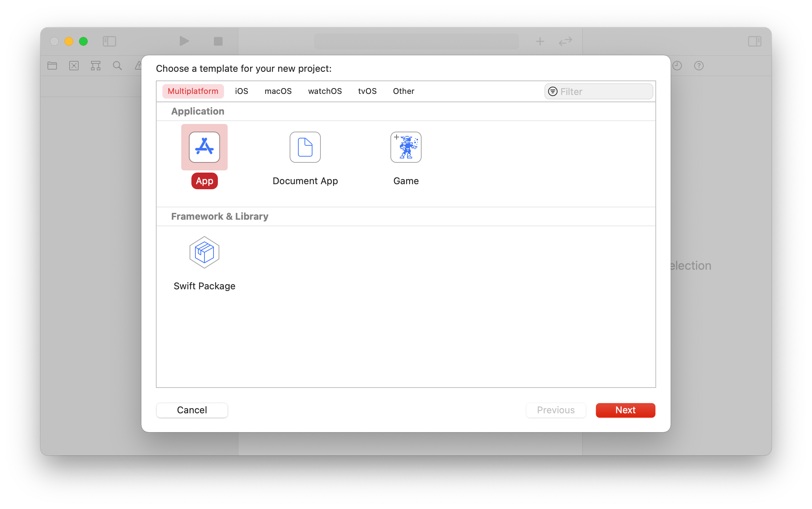Click the plus library button
This screenshot has width=812, height=509.
click(540, 41)
